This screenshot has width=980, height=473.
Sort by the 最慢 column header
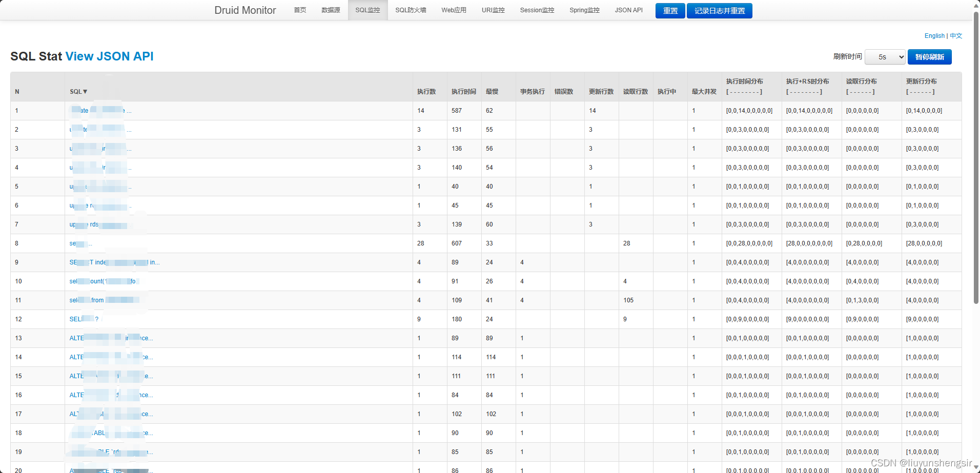click(492, 92)
